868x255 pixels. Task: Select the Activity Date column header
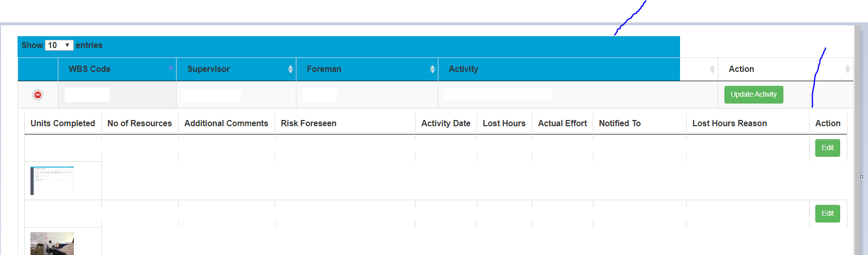pos(446,124)
